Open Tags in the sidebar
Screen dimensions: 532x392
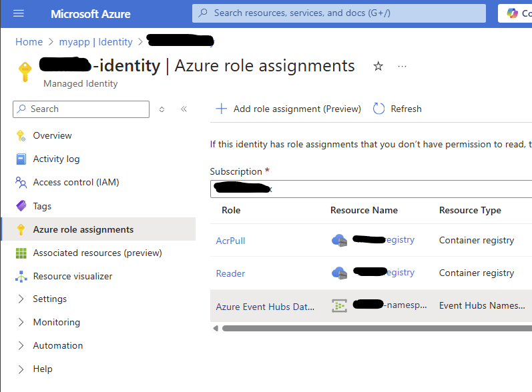point(42,206)
